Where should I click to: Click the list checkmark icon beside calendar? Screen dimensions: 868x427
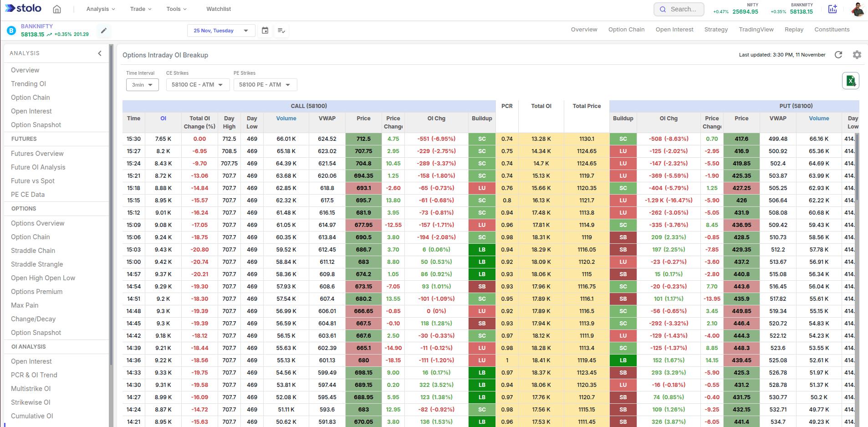(281, 31)
